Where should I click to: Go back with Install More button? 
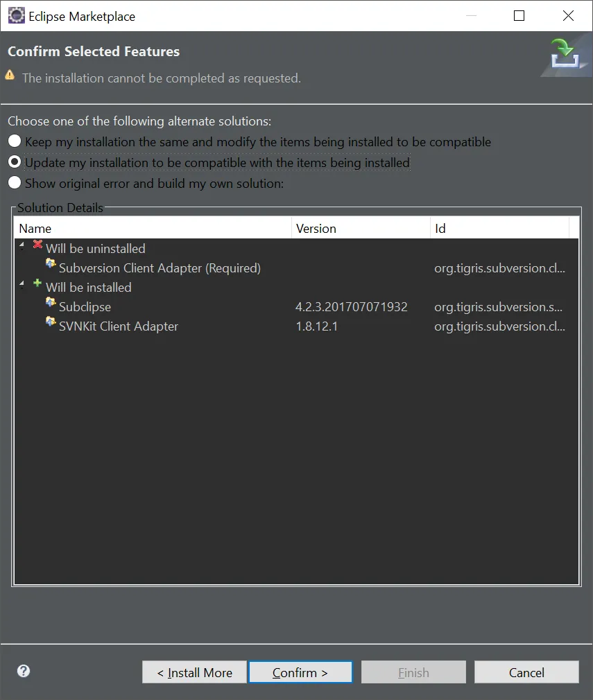pos(194,672)
